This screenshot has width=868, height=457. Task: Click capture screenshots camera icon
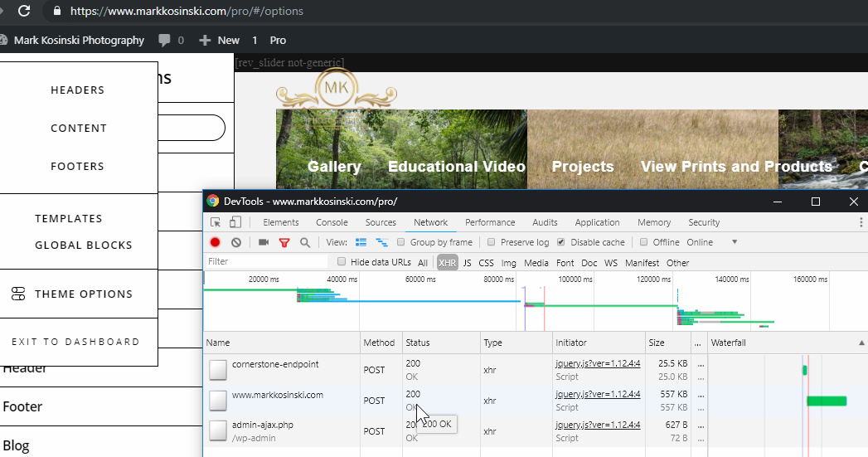264,242
